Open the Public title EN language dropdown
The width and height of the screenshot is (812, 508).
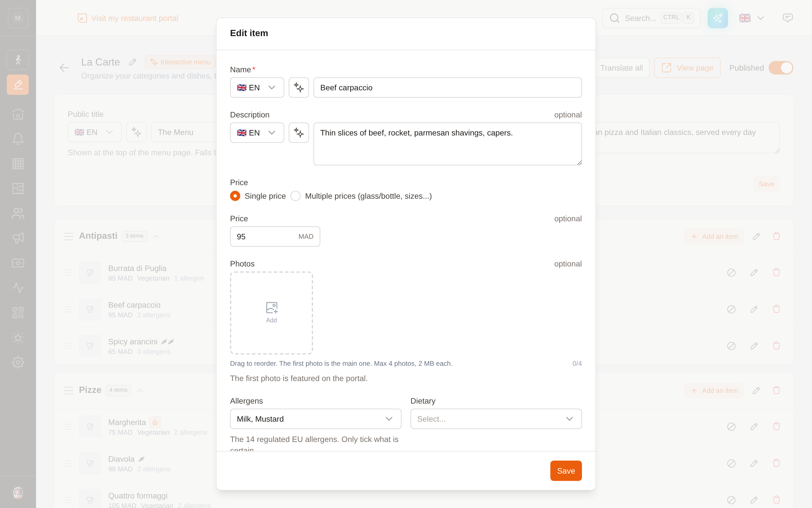click(x=95, y=132)
